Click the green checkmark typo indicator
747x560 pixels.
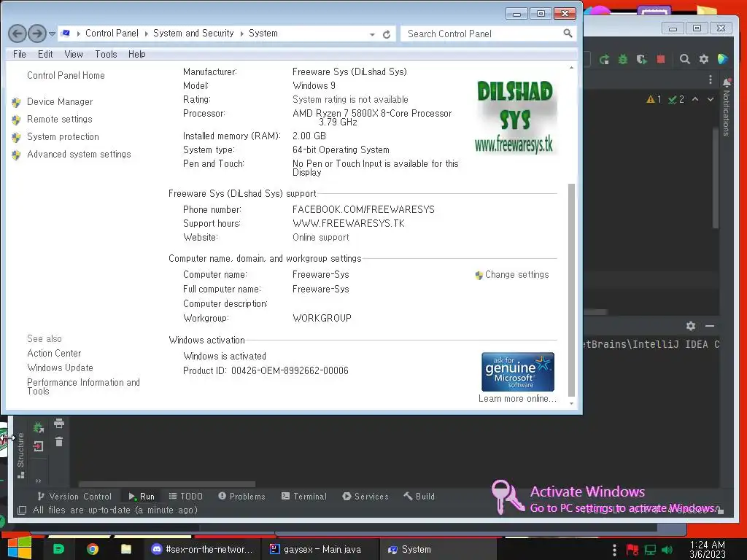[676, 99]
